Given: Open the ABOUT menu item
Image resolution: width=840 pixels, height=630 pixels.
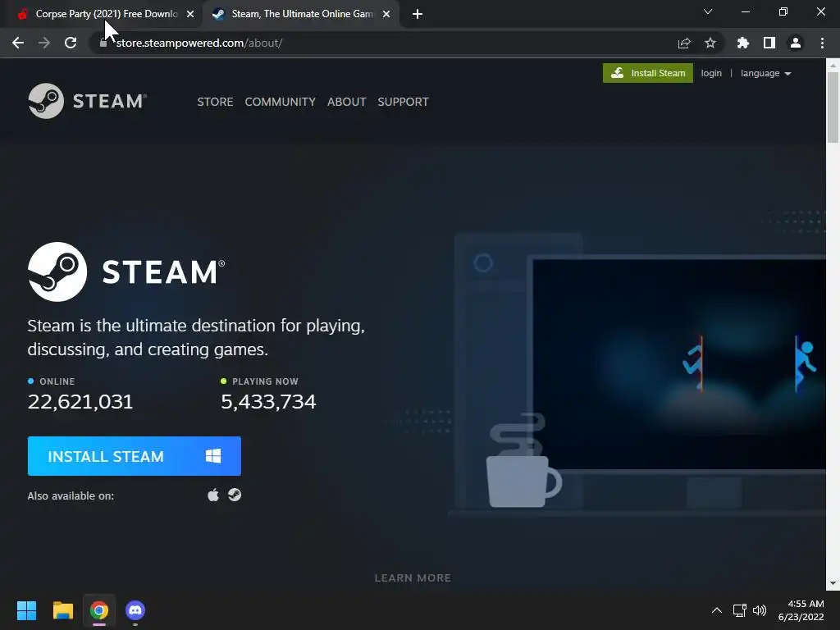Looking at the screenshot, I should tap(347, 102).
